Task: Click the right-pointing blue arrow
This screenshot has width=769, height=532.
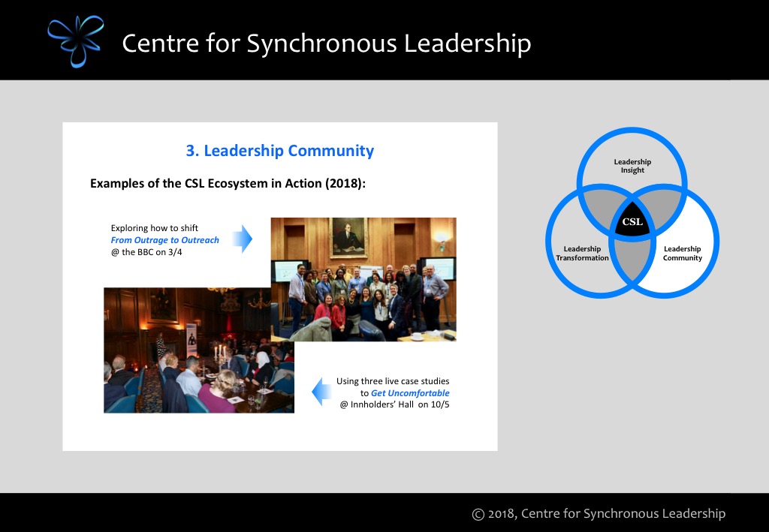Action: [x=243, y=239]
